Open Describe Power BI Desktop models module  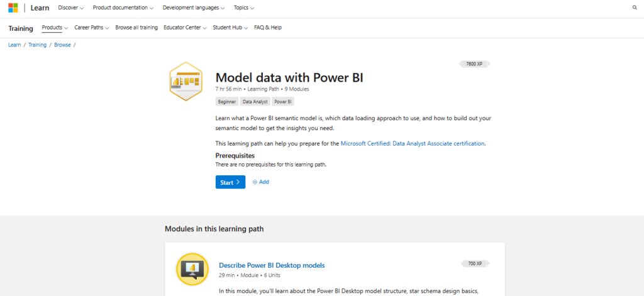click(272, 266)
